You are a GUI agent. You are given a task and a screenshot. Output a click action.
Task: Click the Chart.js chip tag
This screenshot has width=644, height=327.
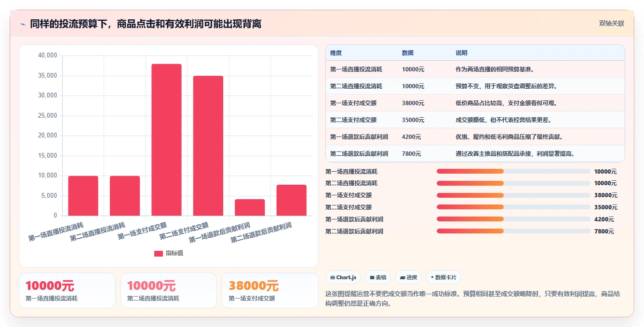343,277
